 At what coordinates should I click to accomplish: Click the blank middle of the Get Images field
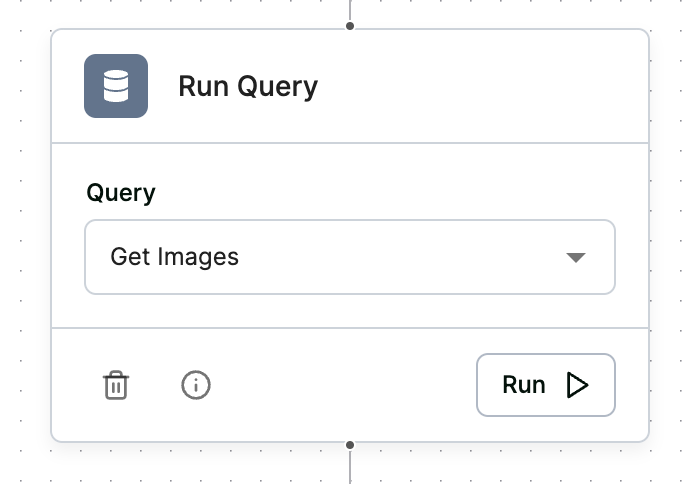tap(400, 257)
